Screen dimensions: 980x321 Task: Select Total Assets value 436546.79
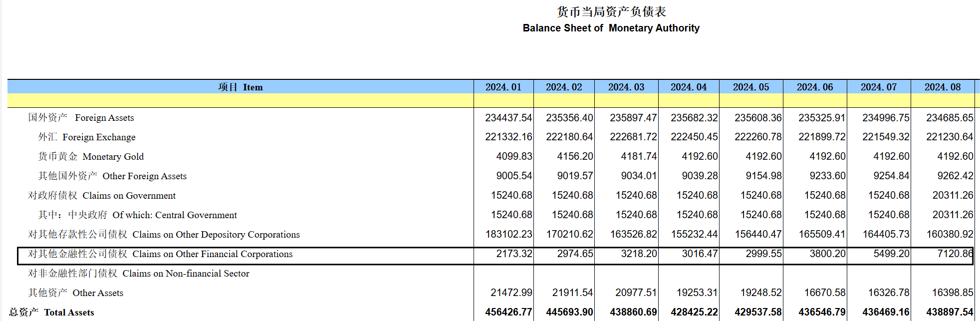pyautogui.click(x=822, y=312)
